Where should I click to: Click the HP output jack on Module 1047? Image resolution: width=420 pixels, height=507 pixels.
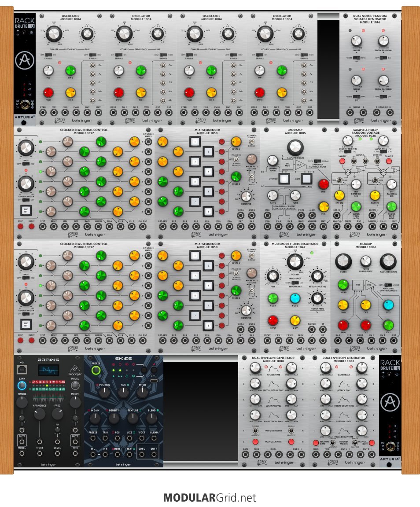click(x=323, y=341)
